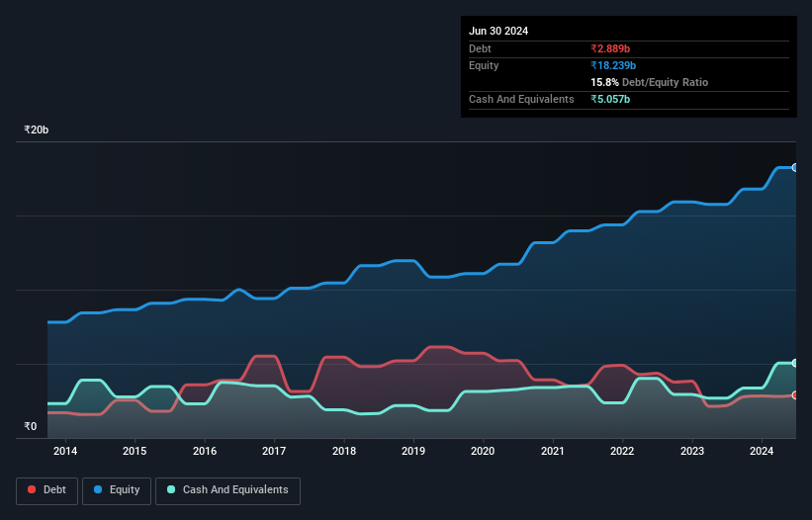
Task: Click the 15.8% Debt/Equity Ratio text
Action: [650, 82]
